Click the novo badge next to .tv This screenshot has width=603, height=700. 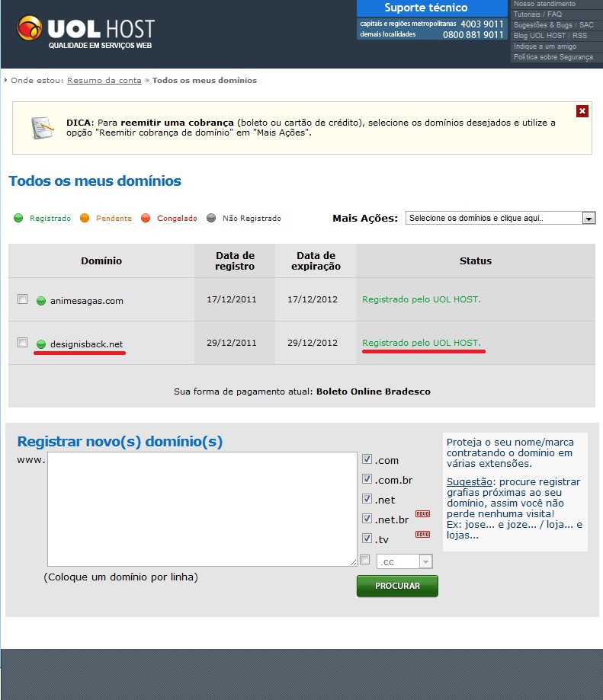[422, 535]
